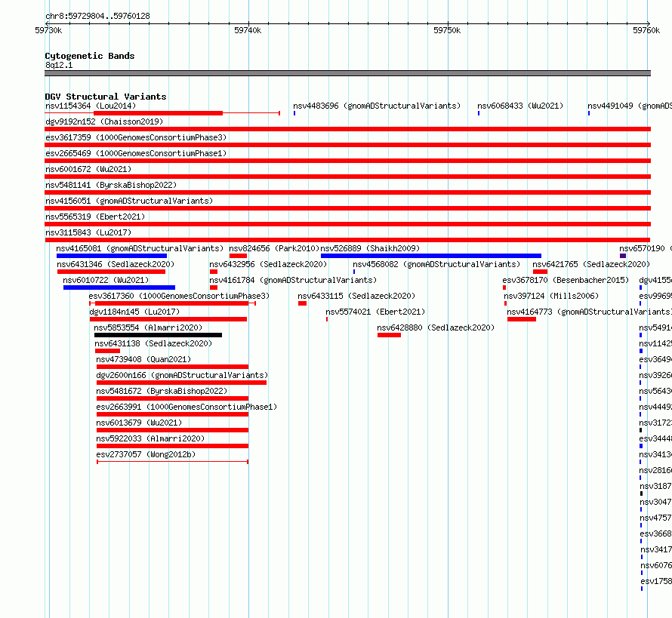Screen dimensions: 672x618
Task: Click nsv5481672 (ByrskaBishop2022) label
Action: pyautogui.click(x=162, y=391)
